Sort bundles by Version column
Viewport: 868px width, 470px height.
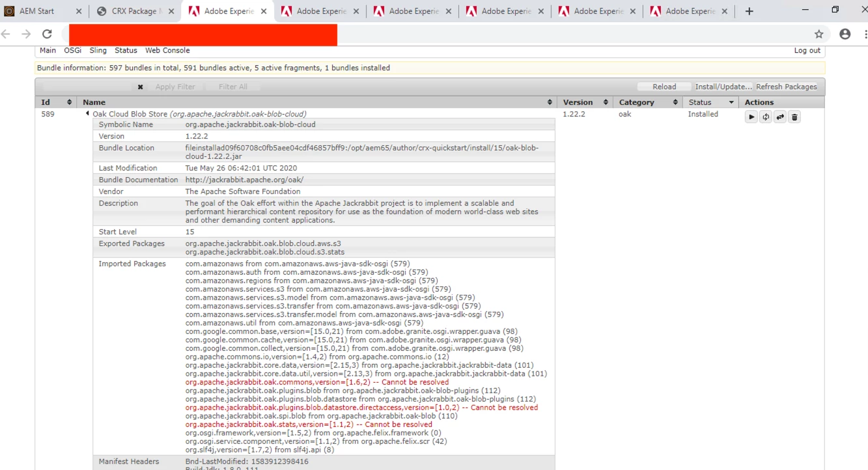coord(585,102)
